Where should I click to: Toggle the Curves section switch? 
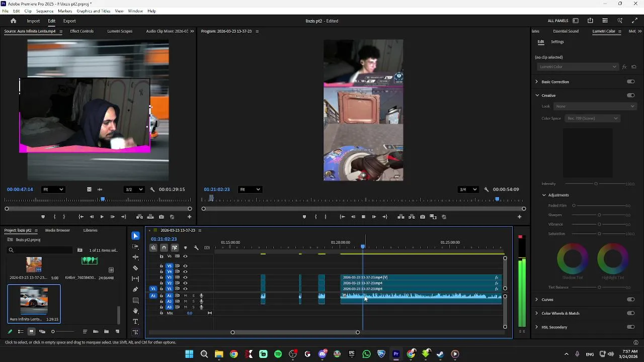click(x=630, y=300)
